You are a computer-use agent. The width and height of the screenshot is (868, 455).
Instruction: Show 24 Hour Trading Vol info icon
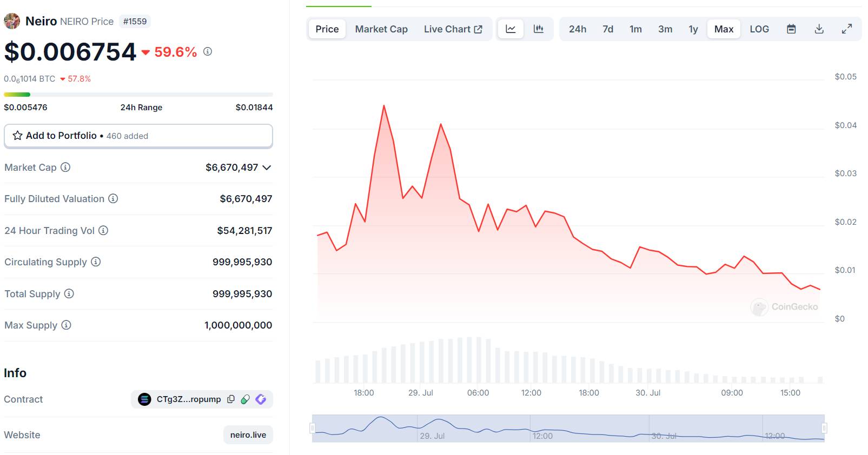tap(103, 230)
